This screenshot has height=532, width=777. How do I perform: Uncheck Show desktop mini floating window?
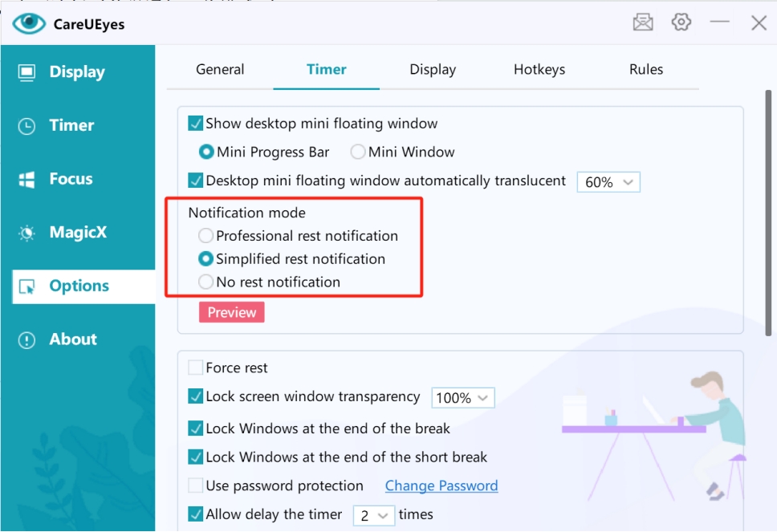pos(196,124)
